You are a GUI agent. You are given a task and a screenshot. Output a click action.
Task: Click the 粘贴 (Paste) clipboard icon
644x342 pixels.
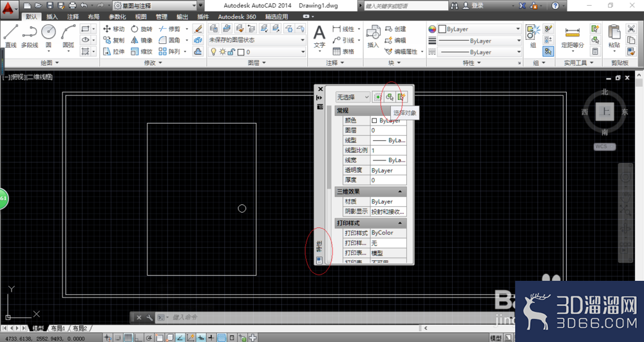tap(614, 37)
